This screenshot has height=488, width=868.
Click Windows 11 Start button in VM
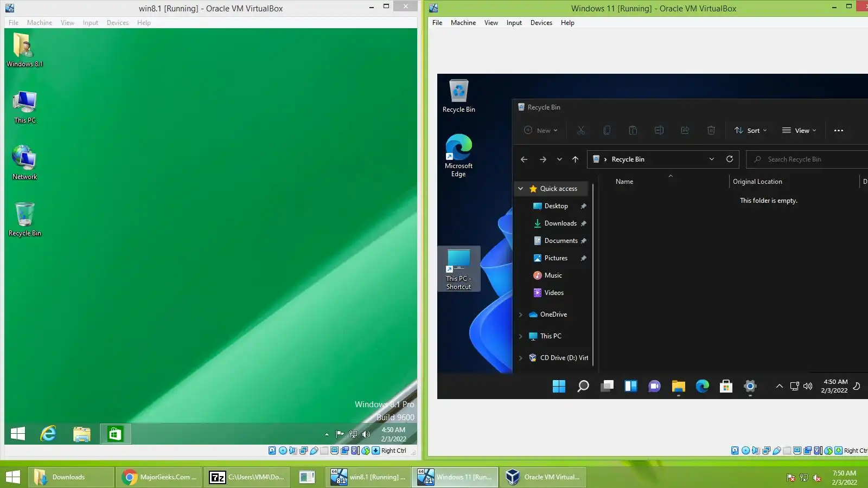559,386
